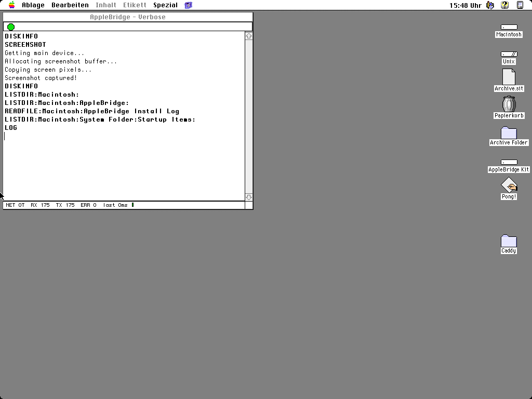Click the 'LISTDIR:Macintosh:' log line
532x399 pixels.
point(42,95)
